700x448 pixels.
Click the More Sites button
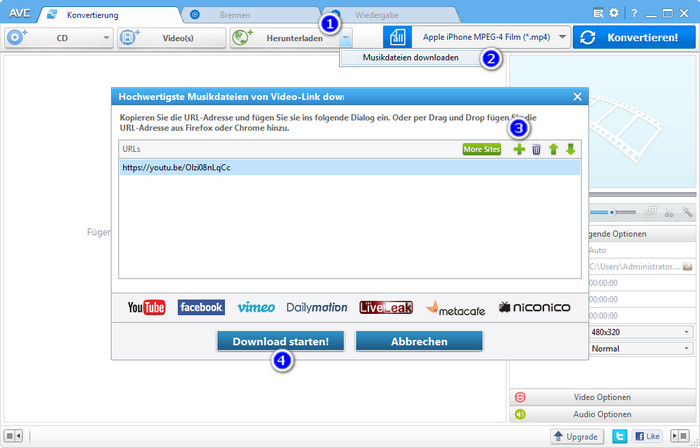point(482,149)
